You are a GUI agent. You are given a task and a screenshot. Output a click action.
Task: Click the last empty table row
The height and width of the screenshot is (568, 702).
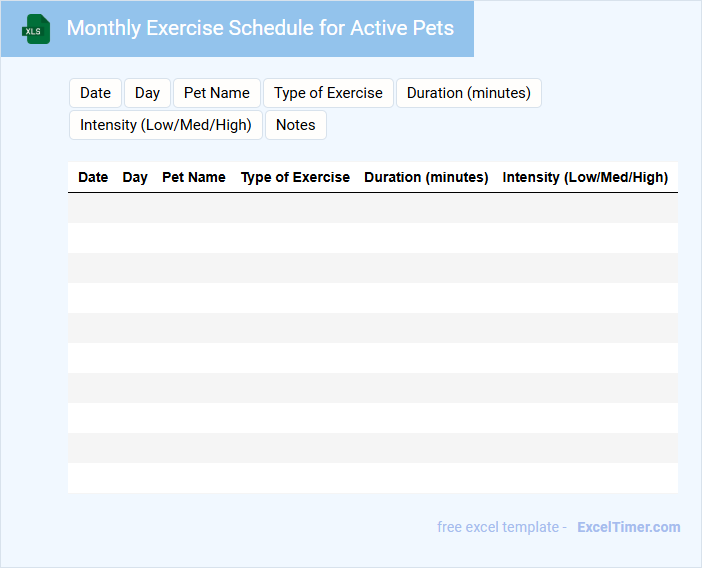(372, 478)
